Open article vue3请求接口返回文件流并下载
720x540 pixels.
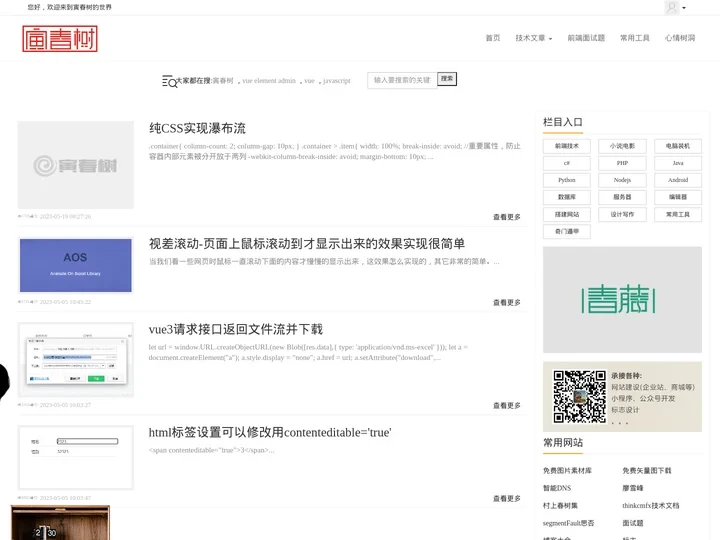(236, 329)
